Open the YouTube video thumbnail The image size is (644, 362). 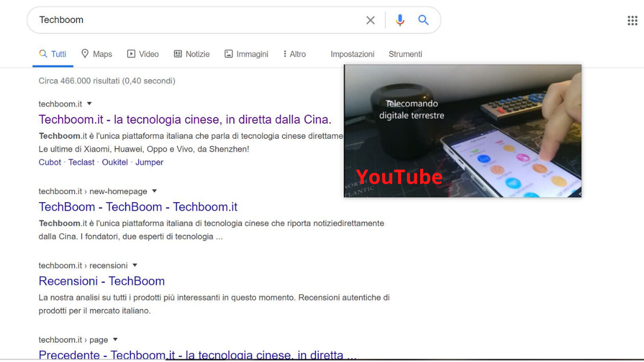pos(463,131)
